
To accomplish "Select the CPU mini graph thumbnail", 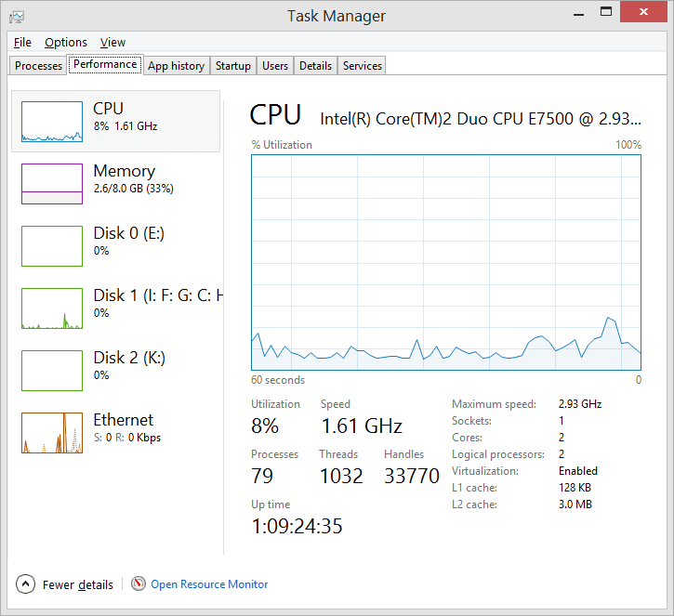I will (x=52, y=122).
